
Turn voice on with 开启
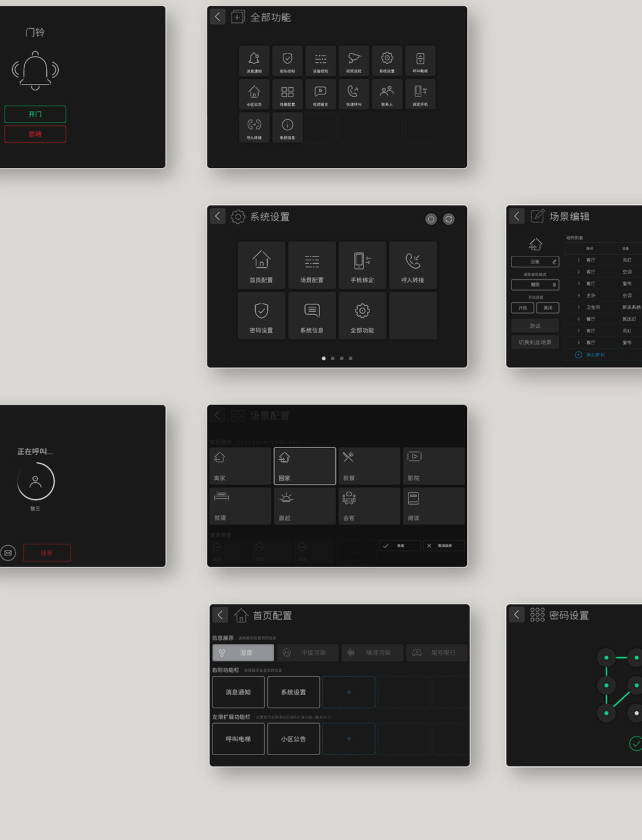[x=523, y=308]
